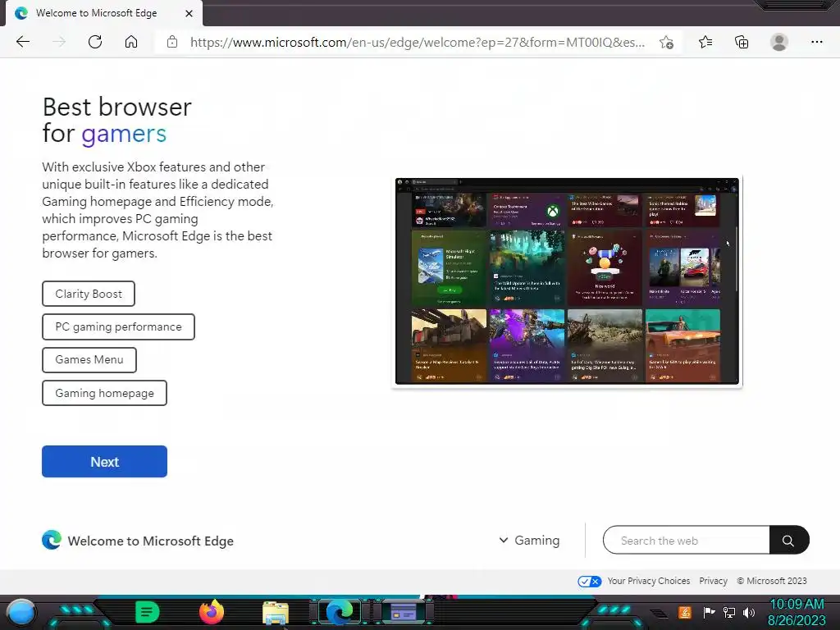Open Your Privacy Choices link
This screenshot has height=630, width=840.
[x=649, y=581]
